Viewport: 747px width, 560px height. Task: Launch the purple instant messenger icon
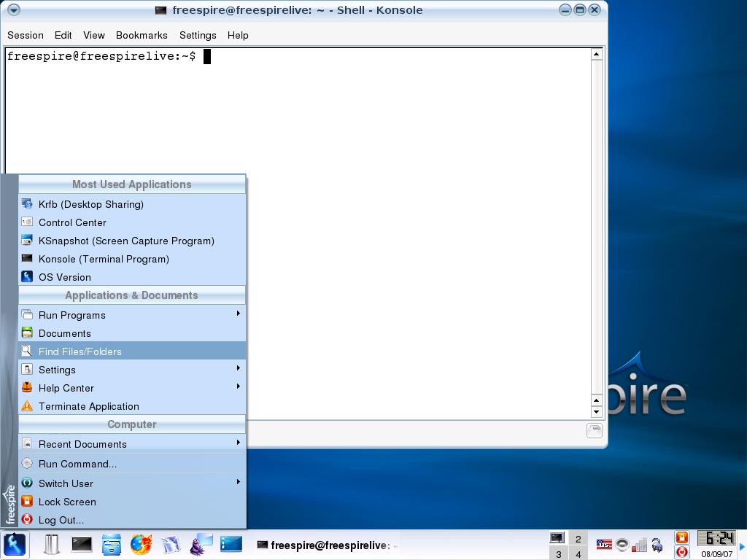click(x=200, y=544)
